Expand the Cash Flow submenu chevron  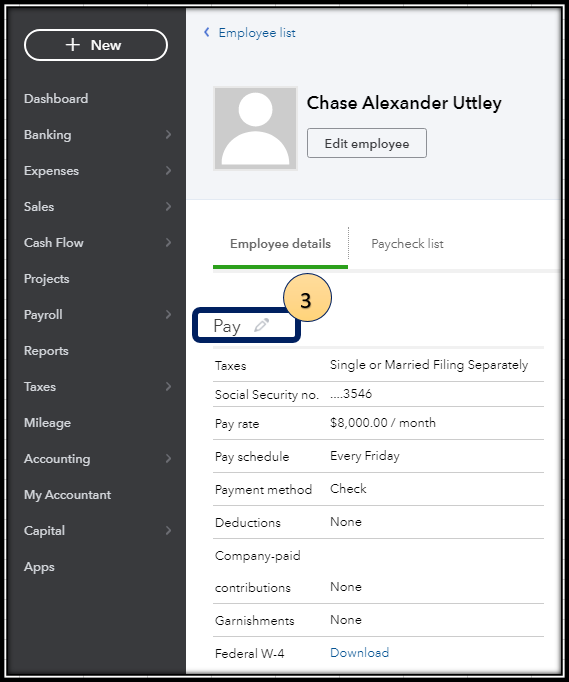(x=168, y=243)
